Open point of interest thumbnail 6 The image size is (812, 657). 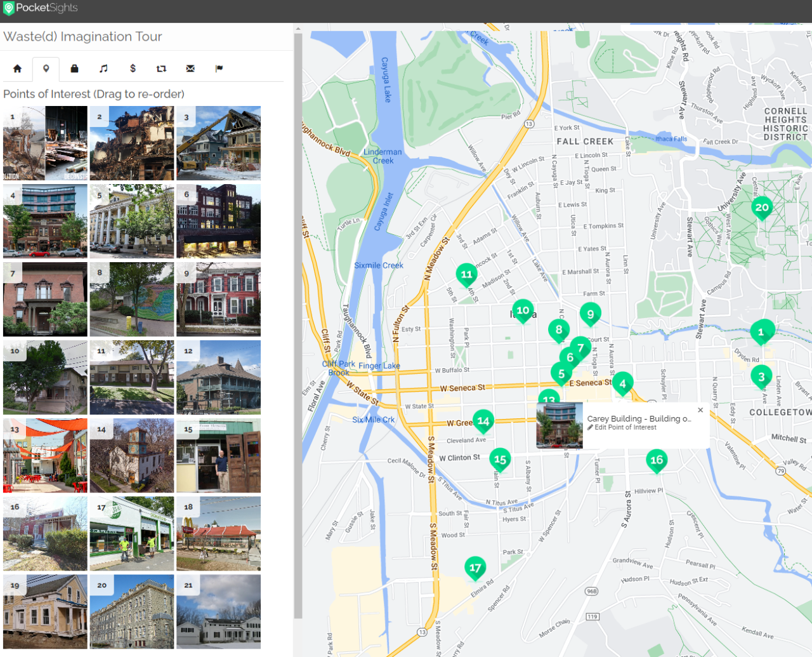coord(218,222)
